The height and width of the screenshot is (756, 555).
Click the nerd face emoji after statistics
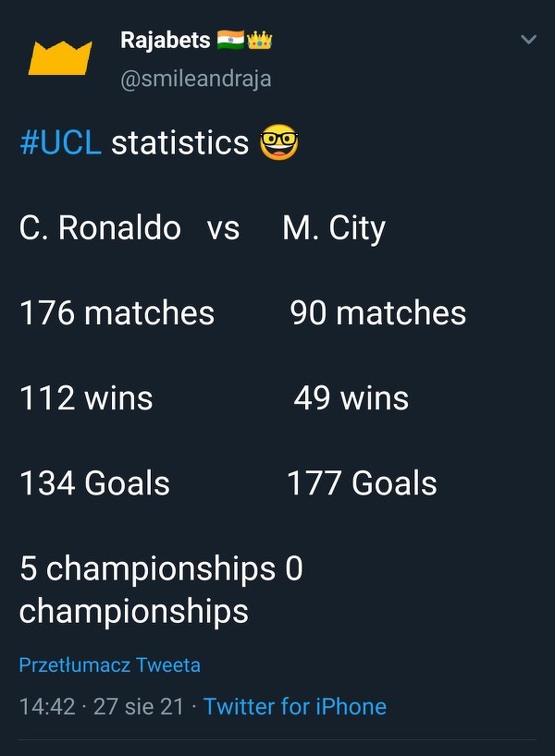pos(279,143)
